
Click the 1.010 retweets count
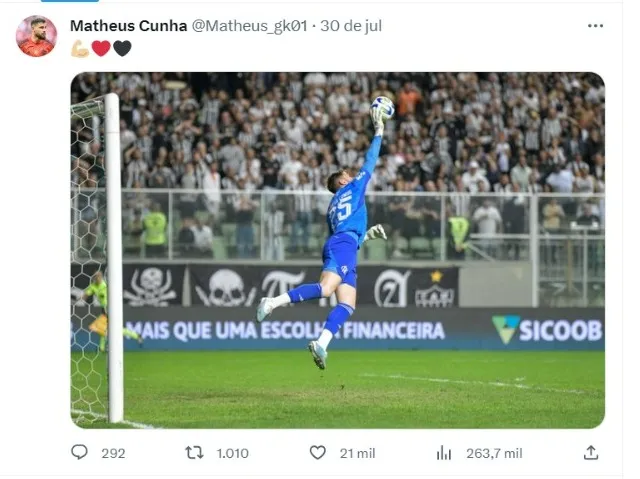click(x=233, y=453)
